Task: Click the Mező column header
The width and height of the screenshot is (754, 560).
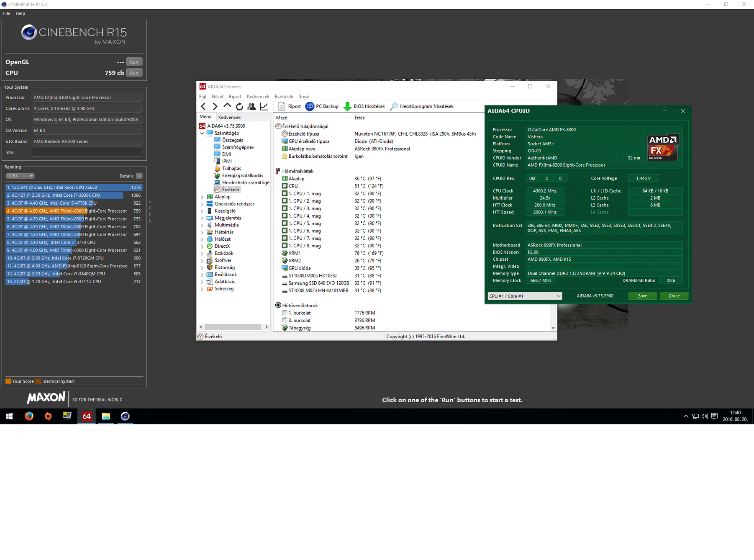Action: (312, 118)
